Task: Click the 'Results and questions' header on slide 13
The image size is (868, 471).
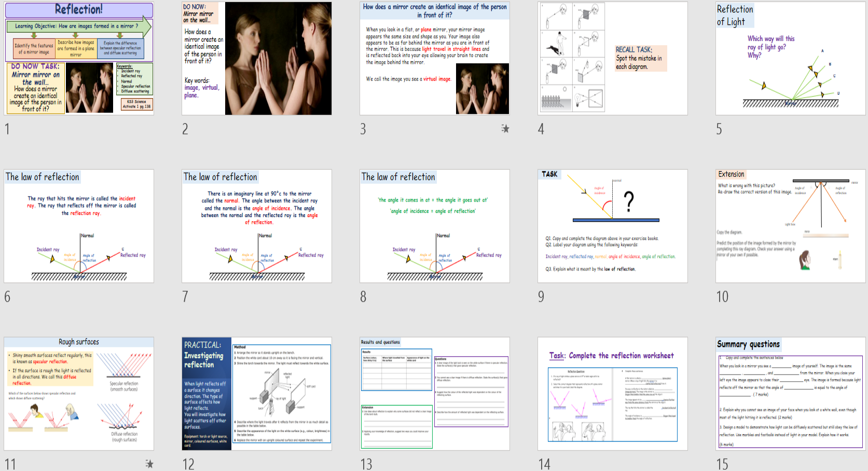Action: pyautogui.click(x=380, y=342)
